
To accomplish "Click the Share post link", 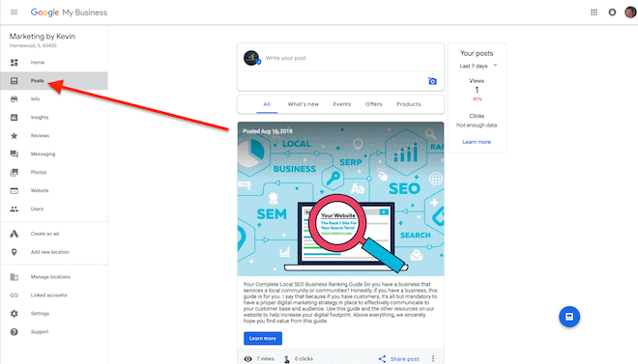I will click(x=404, y=359).
